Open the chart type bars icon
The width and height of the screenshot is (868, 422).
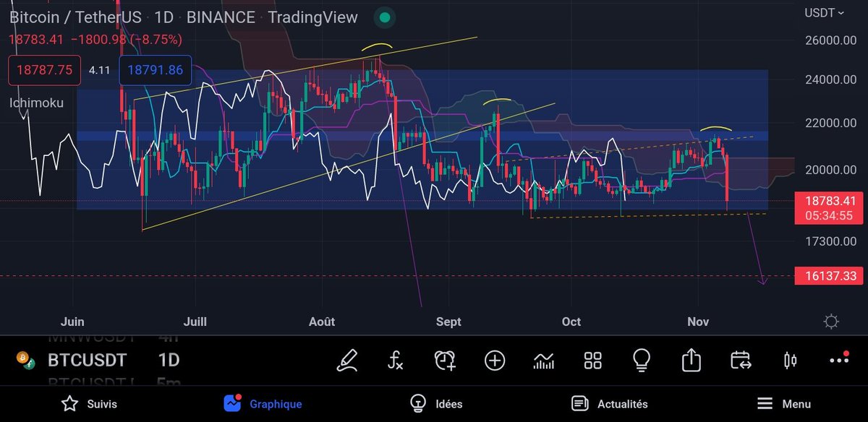point(544,360)
